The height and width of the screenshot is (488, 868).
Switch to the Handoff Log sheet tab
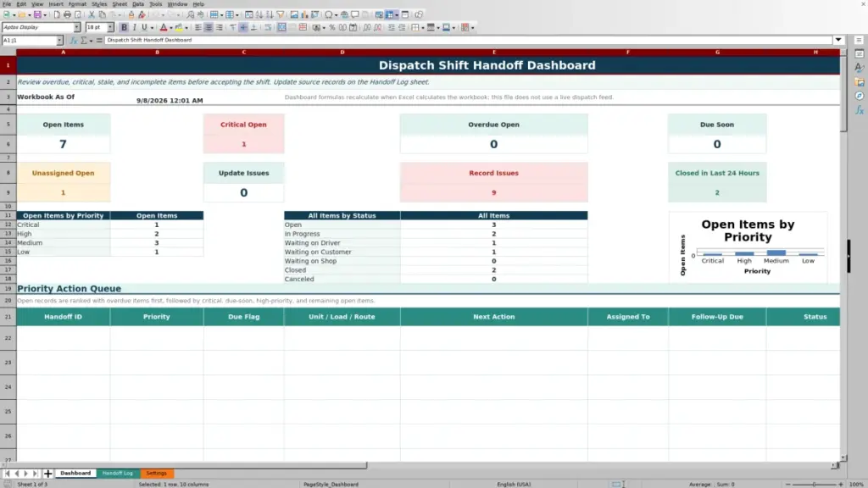[117, 473]
